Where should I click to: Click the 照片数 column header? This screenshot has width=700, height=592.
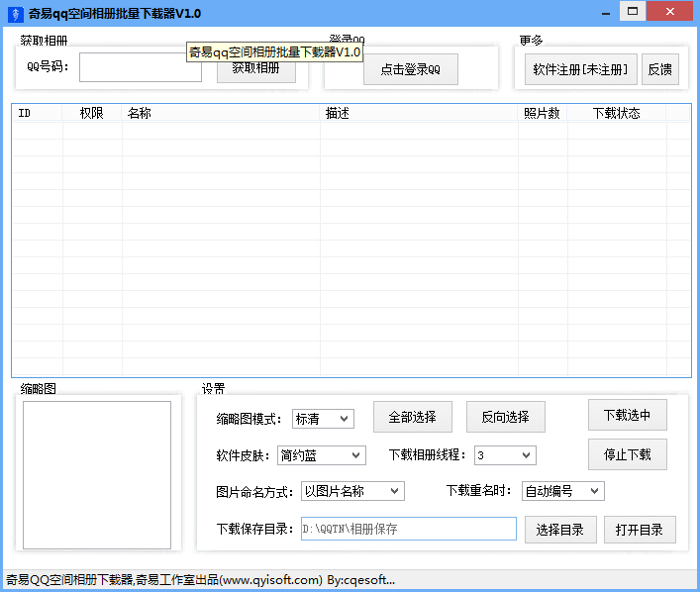pyautogui.click(x=542, y=113)
